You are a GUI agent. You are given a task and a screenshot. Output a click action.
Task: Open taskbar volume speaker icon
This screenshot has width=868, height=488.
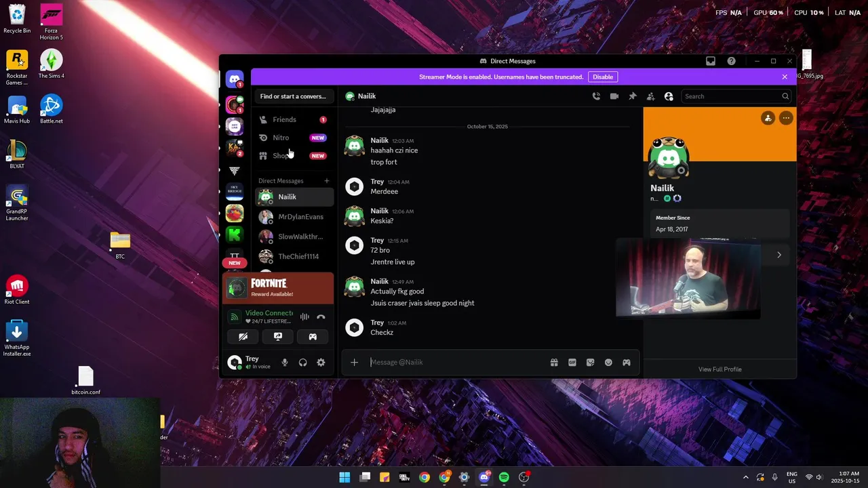[819, 477]
